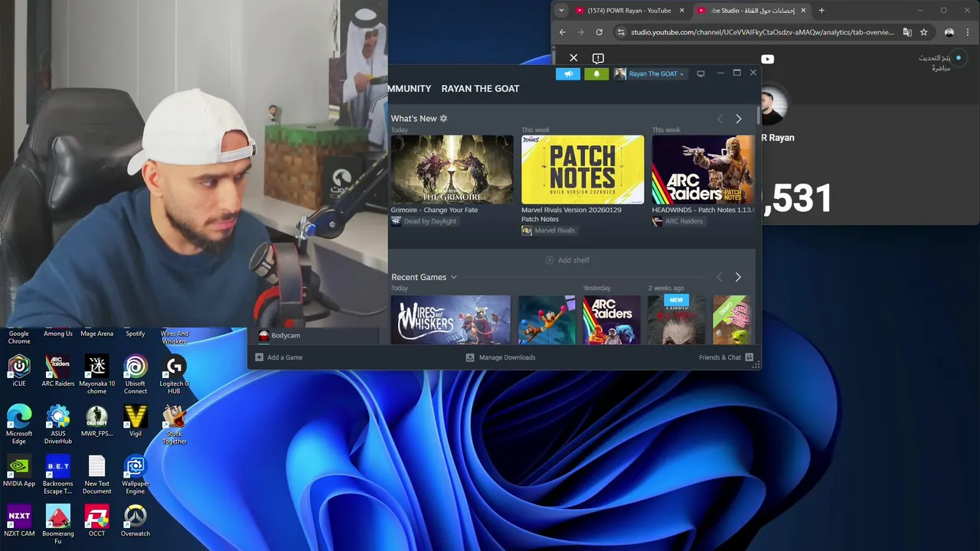Select New Text Document on desktop
Viewport: 980px width, 551px height.
[96, 474]
